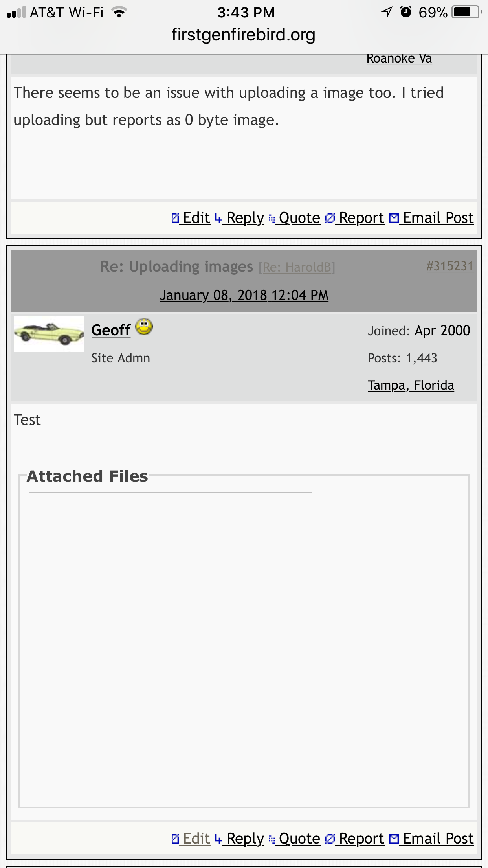Screen dimensions: 488x868
Task: Open the Tampa, Florida location link
Action: [411, 385]
